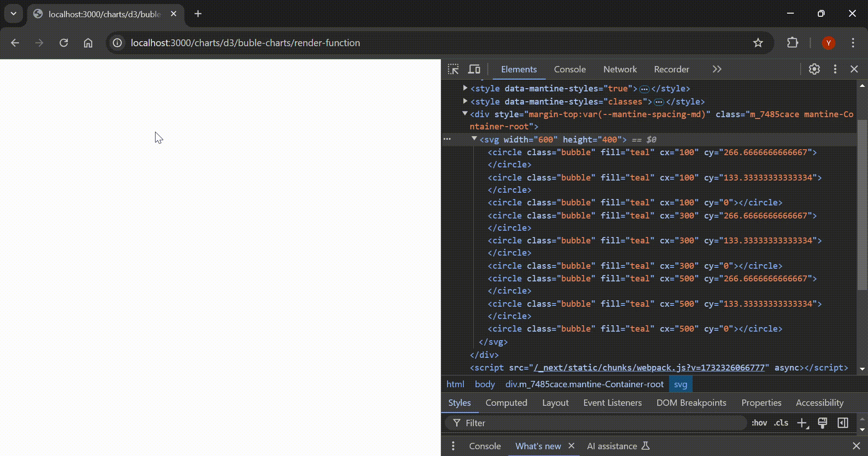Image resolution: width=868 pixels, height=456 pixels.
Task: Collapse the svg element in the DOM tree
Action: point(475,139)
